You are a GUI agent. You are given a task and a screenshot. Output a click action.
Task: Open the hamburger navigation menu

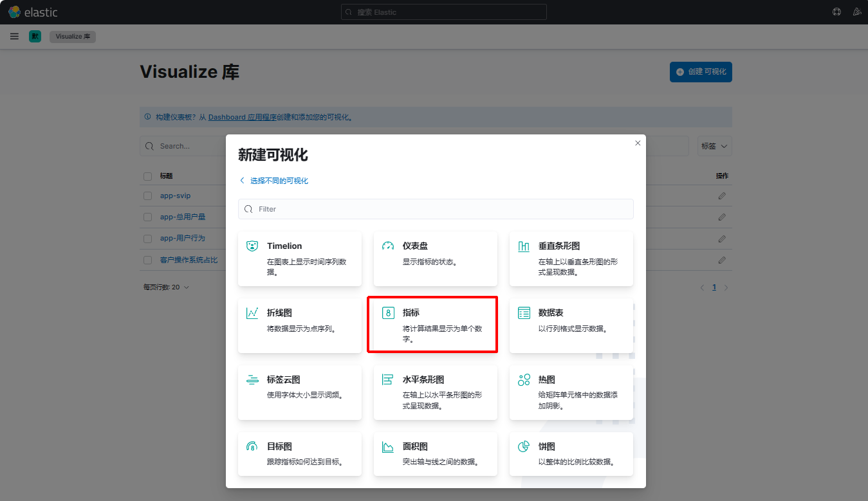pyautogui.click(x=14, y=37)
